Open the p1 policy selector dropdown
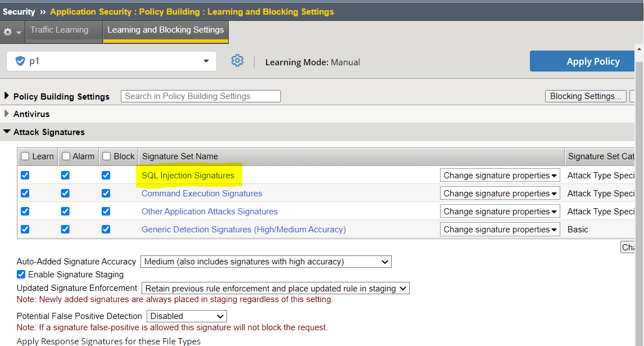The image size is (644, 346). [x=206, y=61]
